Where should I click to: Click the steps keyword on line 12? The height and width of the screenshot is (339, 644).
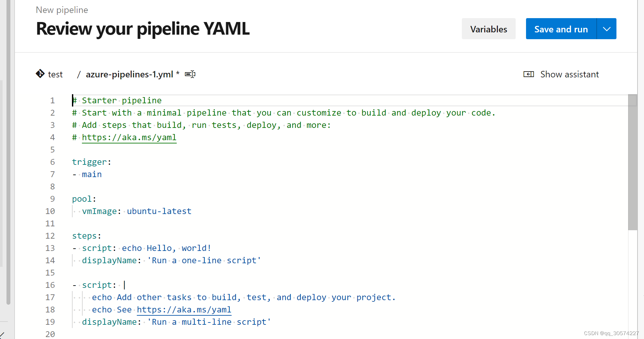pyautogui.click(x=84, y=236)
